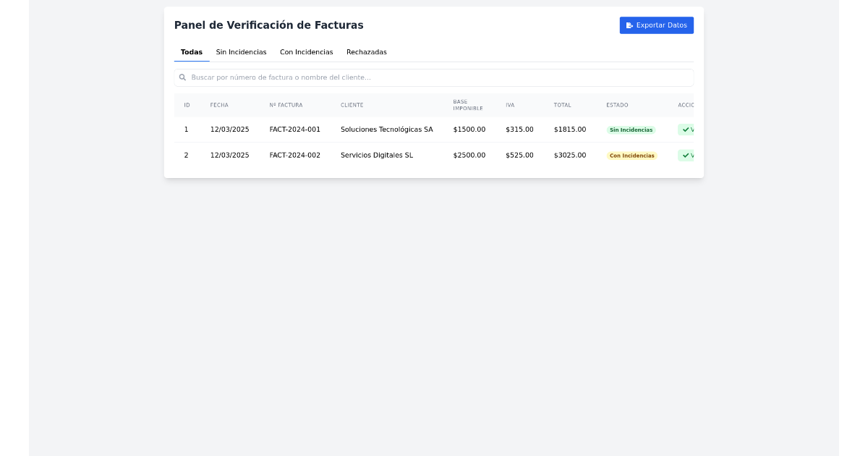Click the green checkmark for FACT-2024-001
The width and height of the screenshot is (868, 456).
point(686,130)
